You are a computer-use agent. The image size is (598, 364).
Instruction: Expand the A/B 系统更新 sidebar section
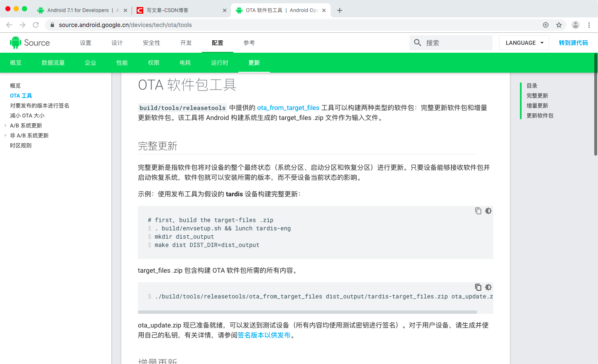coord(5,125)
